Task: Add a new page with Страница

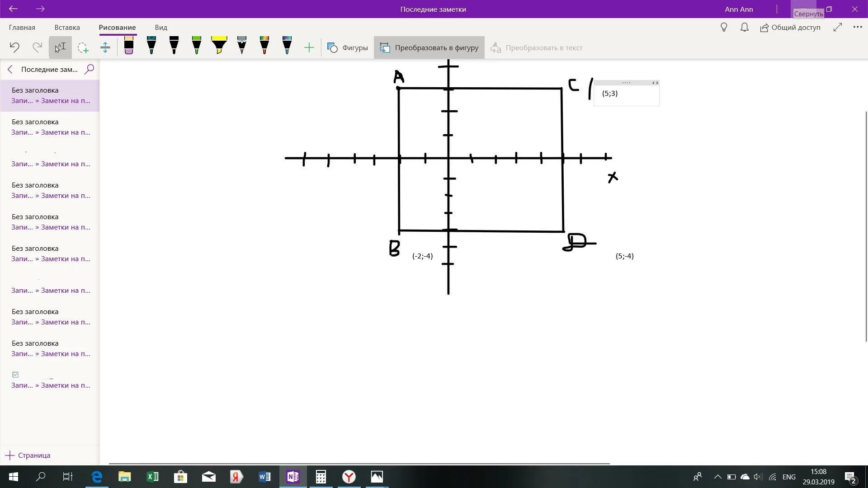Action: 28,455
